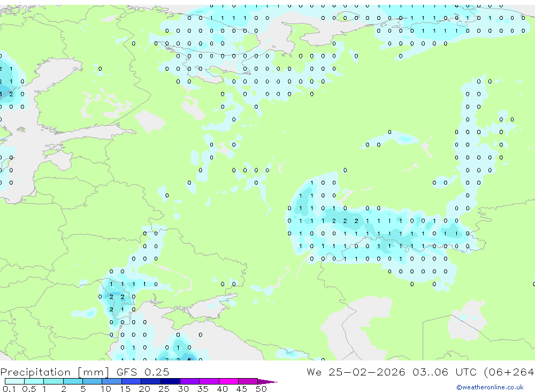Image resolution: width=535 pixels, height=392 pixels.
Task: Click the '20' legend value label
Action: [144, 389]
